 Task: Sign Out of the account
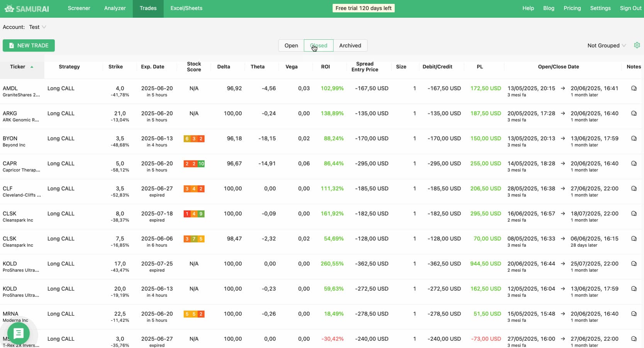pyautogui.click(x=630, y=8)
